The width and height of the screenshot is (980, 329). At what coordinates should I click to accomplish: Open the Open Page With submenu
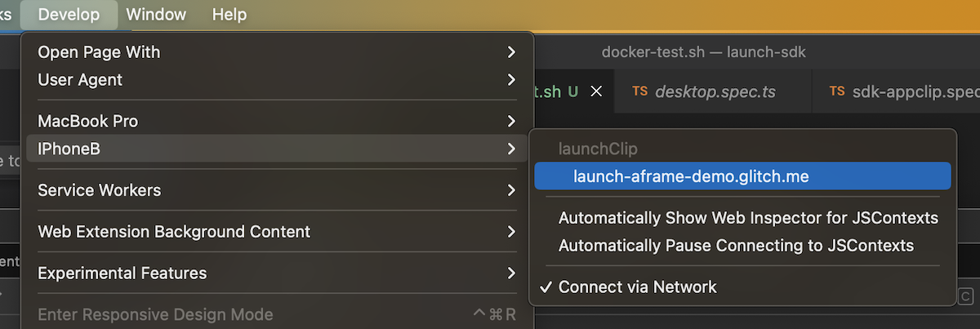(278, 52)
